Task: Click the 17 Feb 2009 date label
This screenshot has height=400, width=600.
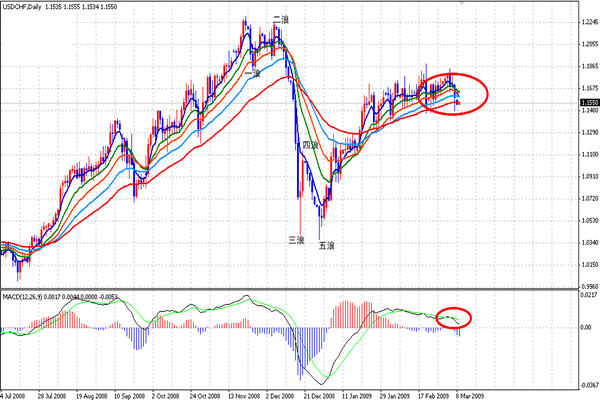Action: (x=434, y=396)
